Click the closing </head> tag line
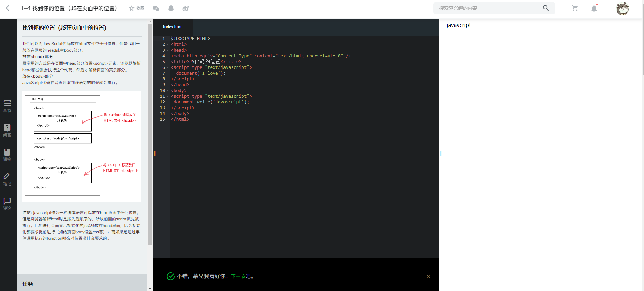The width and height of the screenshot is (644, 291). click(x=180, y=85)
